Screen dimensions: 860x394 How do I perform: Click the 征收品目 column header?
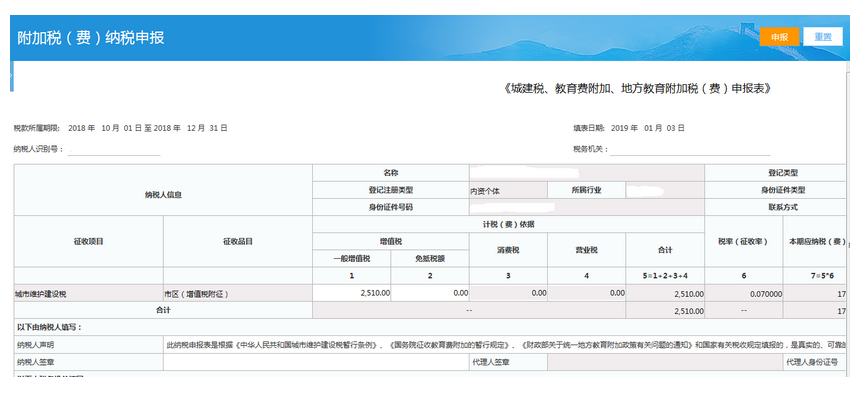237,241
